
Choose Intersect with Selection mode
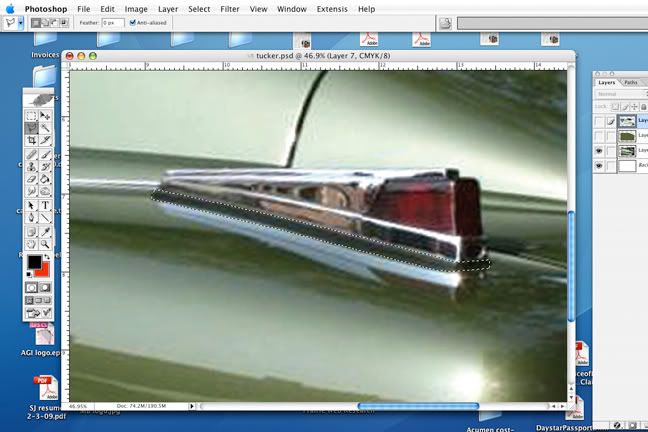(x=64, y=23)
